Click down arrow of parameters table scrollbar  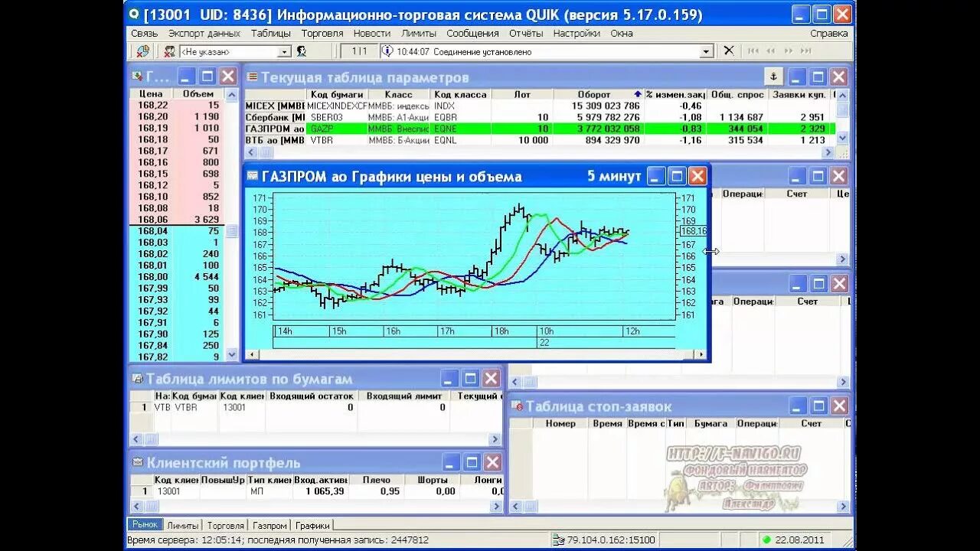point(842,139)
